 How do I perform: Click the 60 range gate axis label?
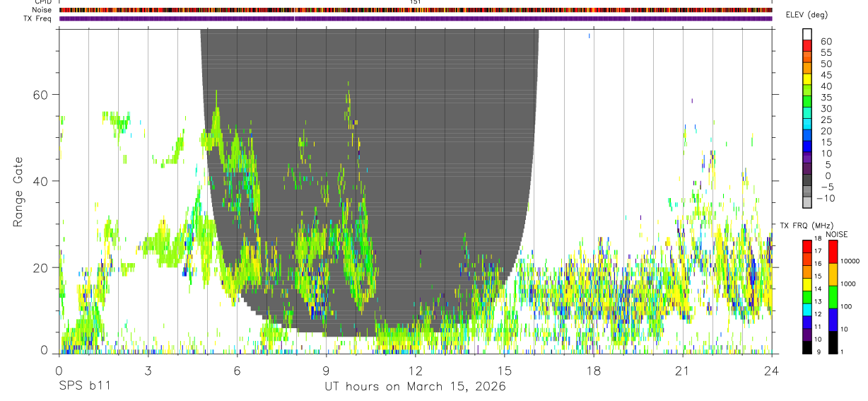coord(42,95)
